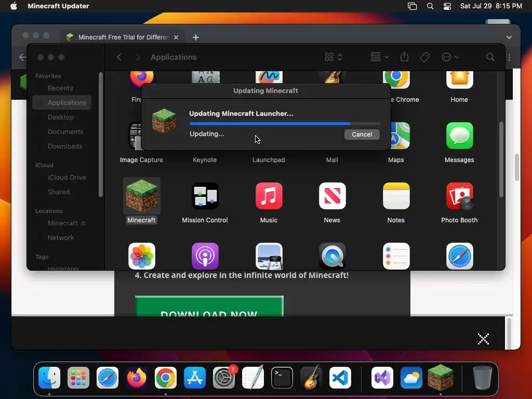Open Control Center in menu bar
This screenshot has height=399, width=532.
click(447, 6)
